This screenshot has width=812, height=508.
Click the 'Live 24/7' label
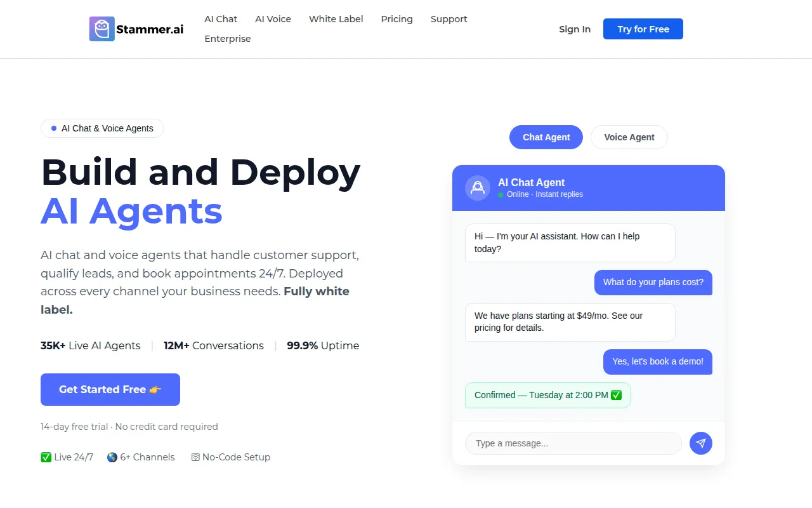[74, 457]
